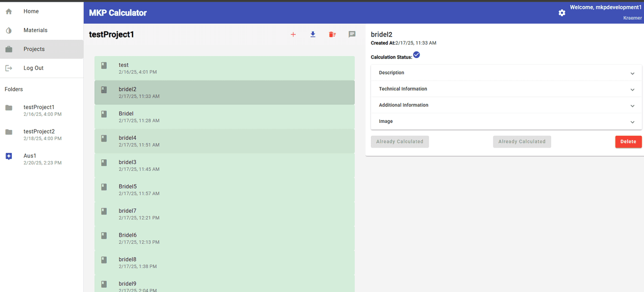
Task: Select the bridel3 list entry
Action: 224,165
